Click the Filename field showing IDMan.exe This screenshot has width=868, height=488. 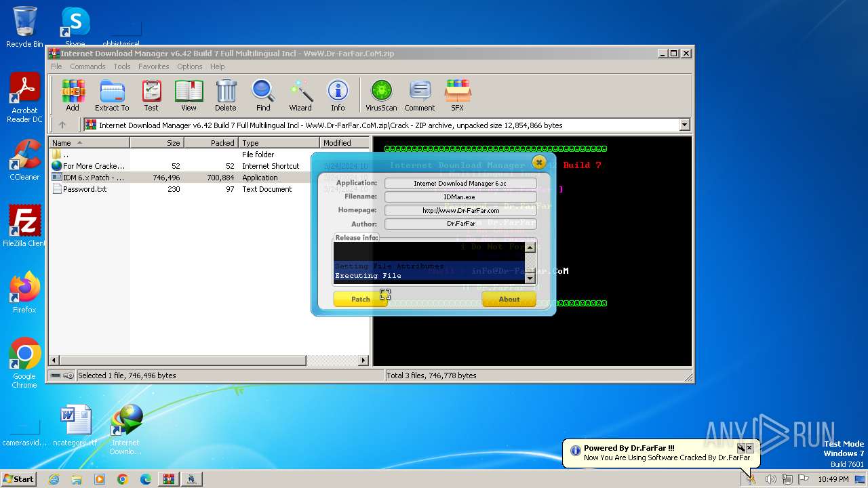(x=460, y=197)
